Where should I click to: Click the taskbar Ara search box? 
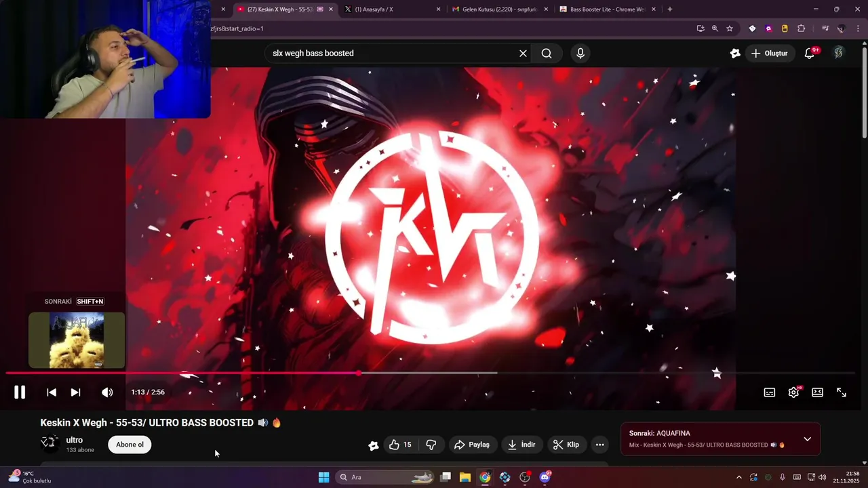click(384, 477)
